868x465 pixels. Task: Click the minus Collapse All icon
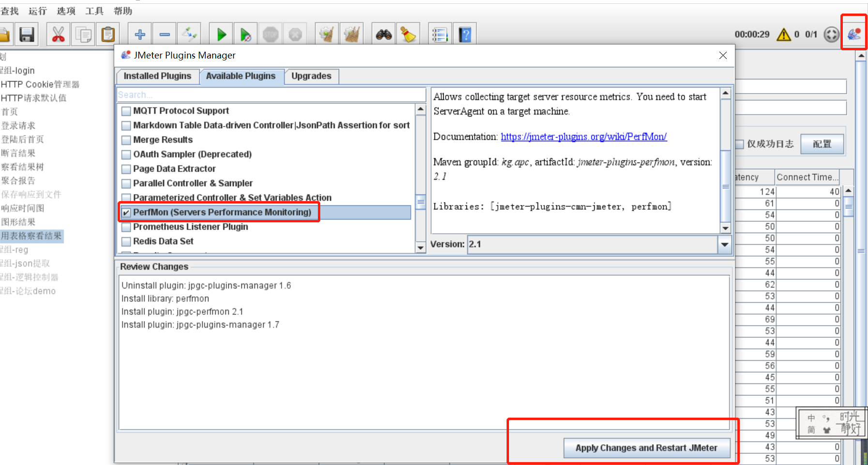(165, 34)
